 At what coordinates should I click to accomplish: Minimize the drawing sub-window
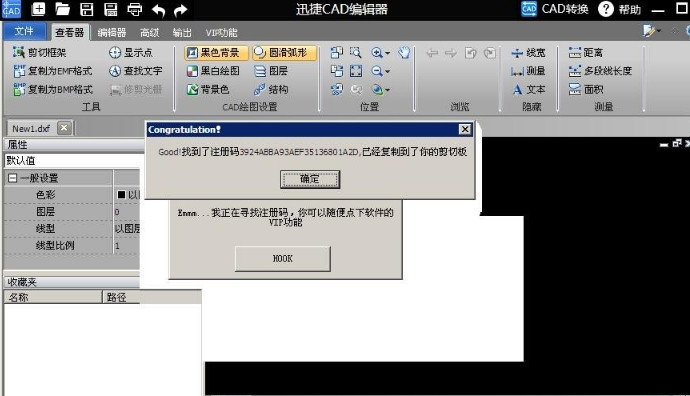point(664,144)
